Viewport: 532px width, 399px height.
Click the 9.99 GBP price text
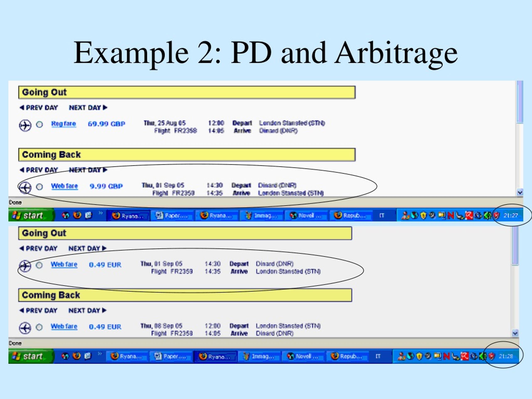[x=106, y=186]
